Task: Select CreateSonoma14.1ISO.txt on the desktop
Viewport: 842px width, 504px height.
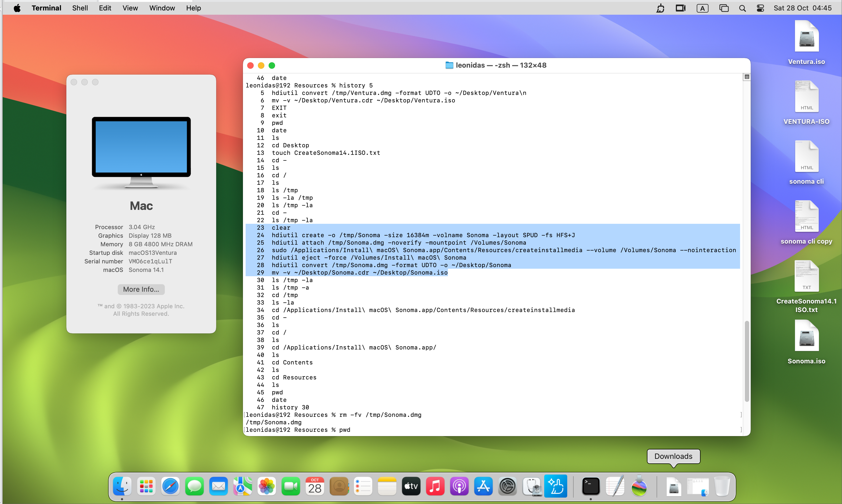Action: coord(806,286)
